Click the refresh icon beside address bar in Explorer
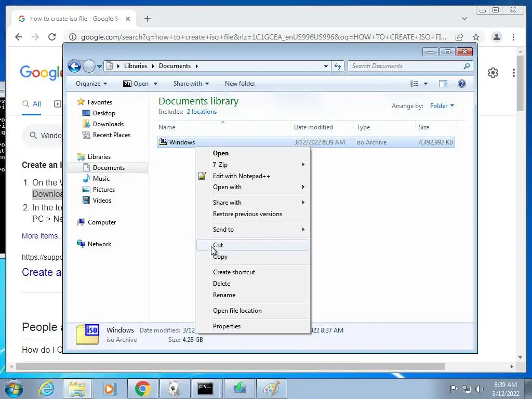532x399 pixels. (x=338, y=66)
